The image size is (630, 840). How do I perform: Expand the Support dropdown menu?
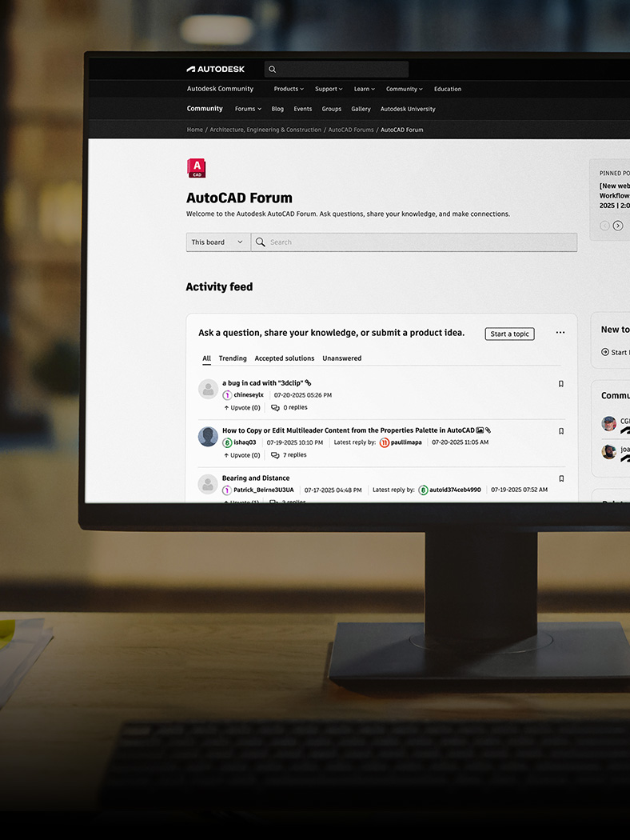click(x=329, y=89)
